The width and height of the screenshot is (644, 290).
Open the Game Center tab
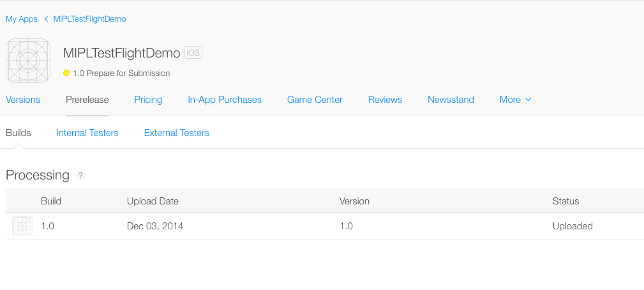pos(315,100)
